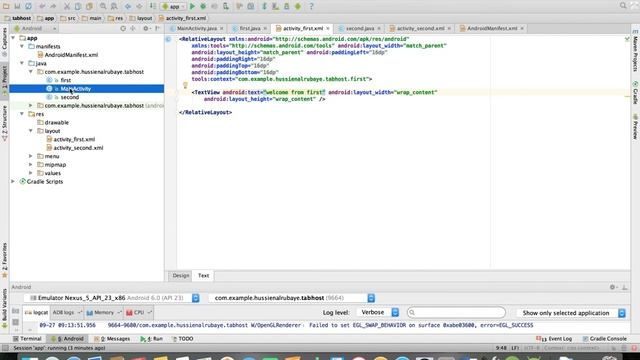Open a project with the Open folder icon
Screen dimensions: 640x360
(6, 6)
